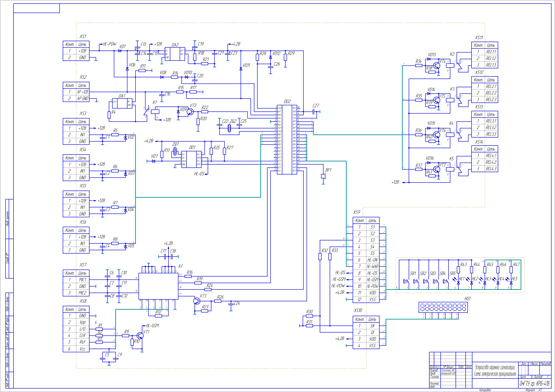Select the DD2 chip body rectangle

coord(287,139)
